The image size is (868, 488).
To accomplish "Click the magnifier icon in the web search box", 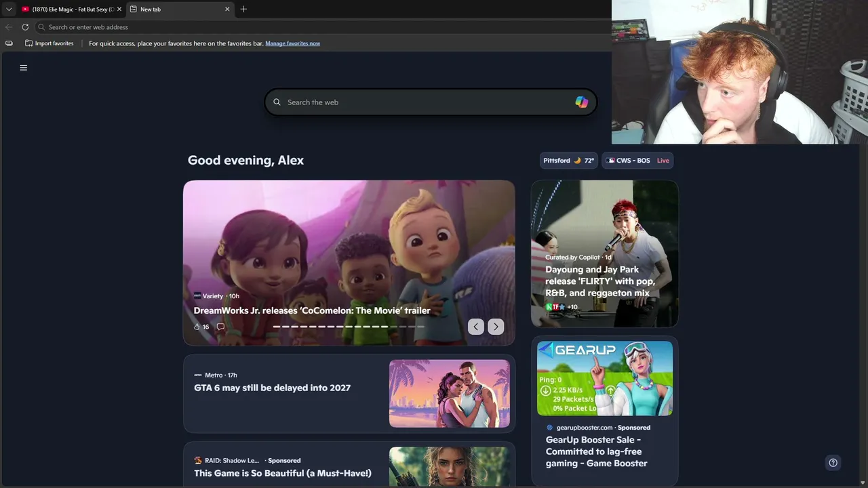I will [277, 102].
